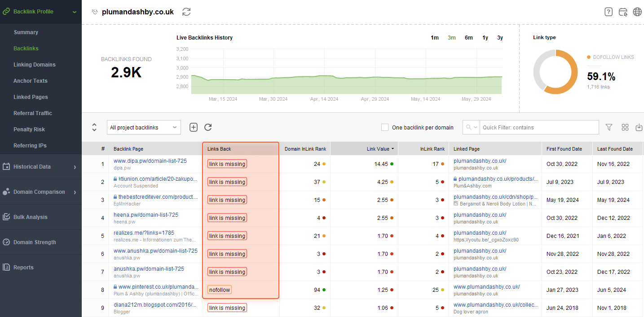644x317 pixels.
Task: Click the Nov 16, 2022 last found date
Action: [x=613, y=164]
